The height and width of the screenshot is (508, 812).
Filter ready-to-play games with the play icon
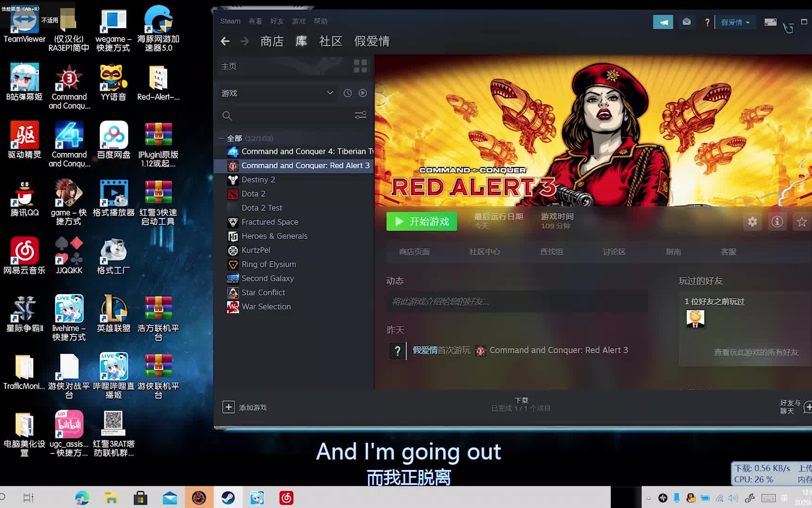[x=363, y=93]
